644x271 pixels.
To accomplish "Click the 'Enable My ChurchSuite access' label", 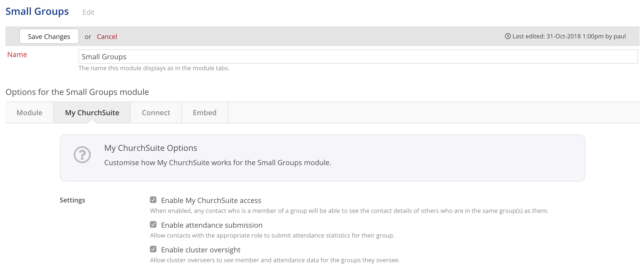I will [x=211, y=200].
